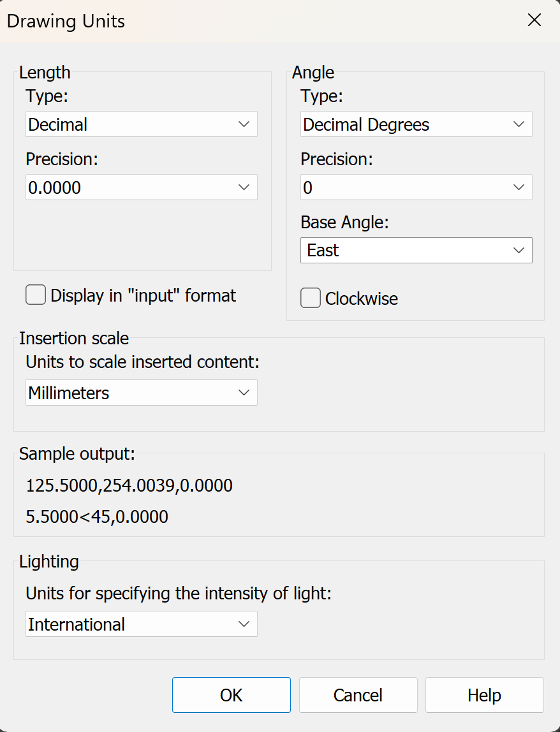
Task: Open the Angle Precision dropdown showing 0
Action: coord(416,187)
